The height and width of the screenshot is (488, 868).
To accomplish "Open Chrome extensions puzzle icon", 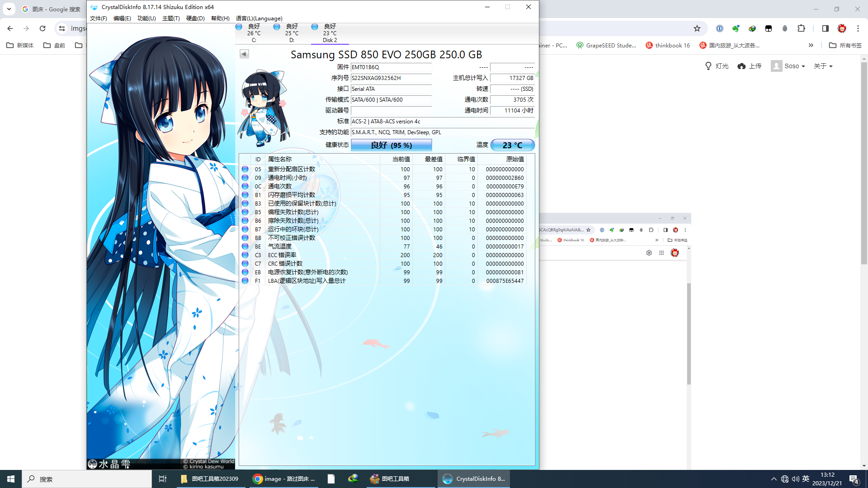I will [x=801, y=28].
